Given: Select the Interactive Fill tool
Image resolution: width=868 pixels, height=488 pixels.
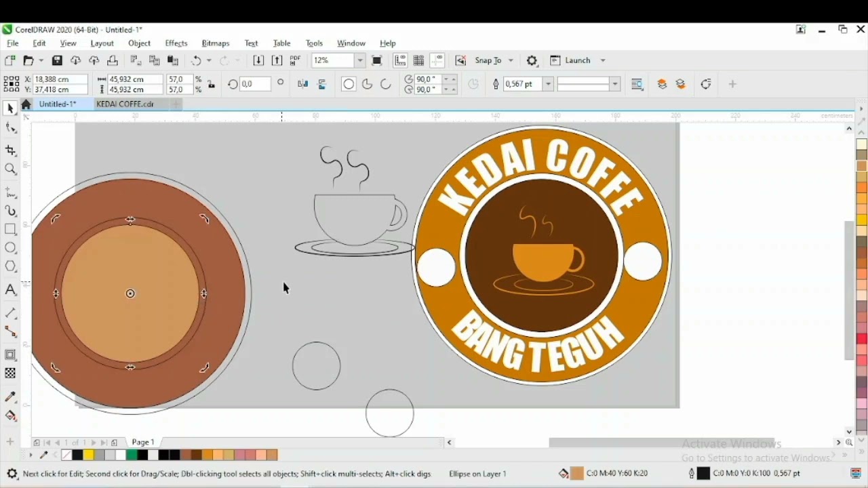Looking at the screenshot, I should point(10,416).
